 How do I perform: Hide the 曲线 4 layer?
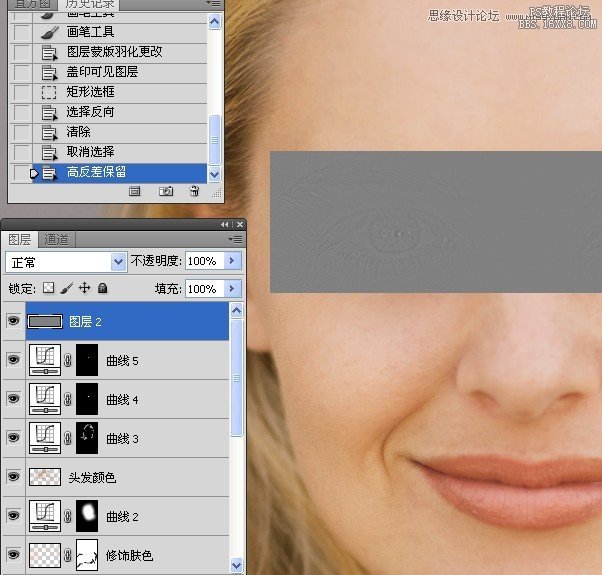[13, 398]
